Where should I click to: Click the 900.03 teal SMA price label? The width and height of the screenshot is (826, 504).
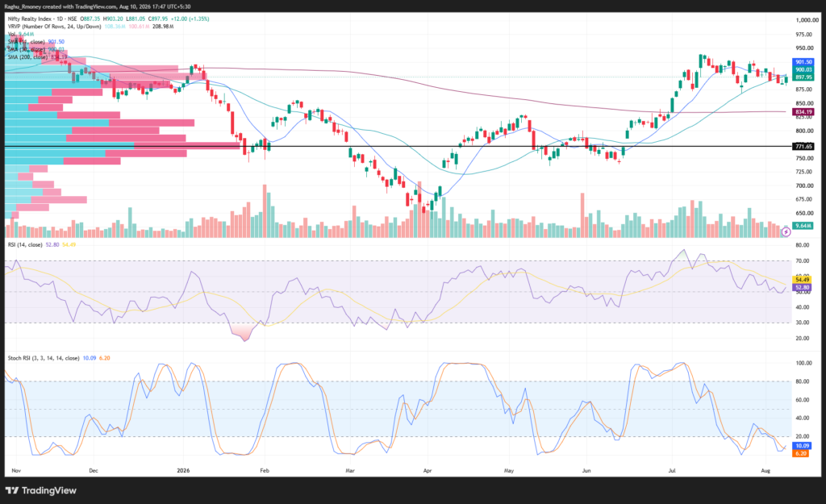803,69
